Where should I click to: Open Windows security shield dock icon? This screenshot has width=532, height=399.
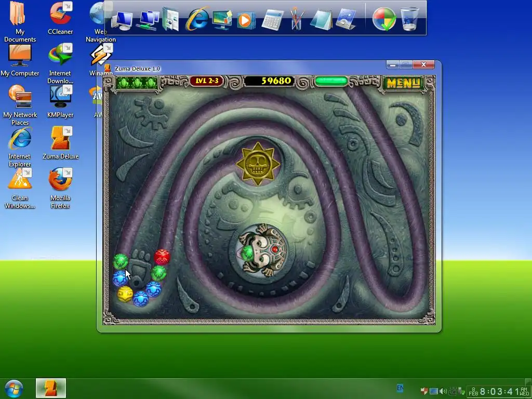(x=384, y=19)
